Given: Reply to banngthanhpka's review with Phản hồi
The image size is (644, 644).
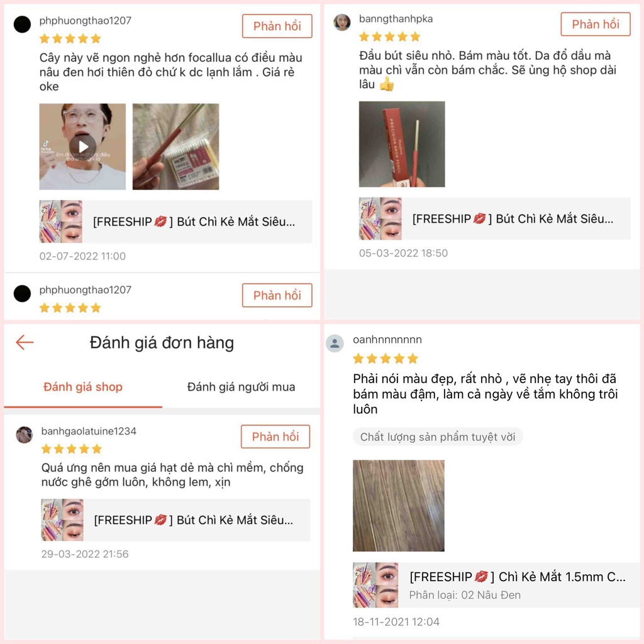Looking at the screenshot, I should tap(596, 25).
